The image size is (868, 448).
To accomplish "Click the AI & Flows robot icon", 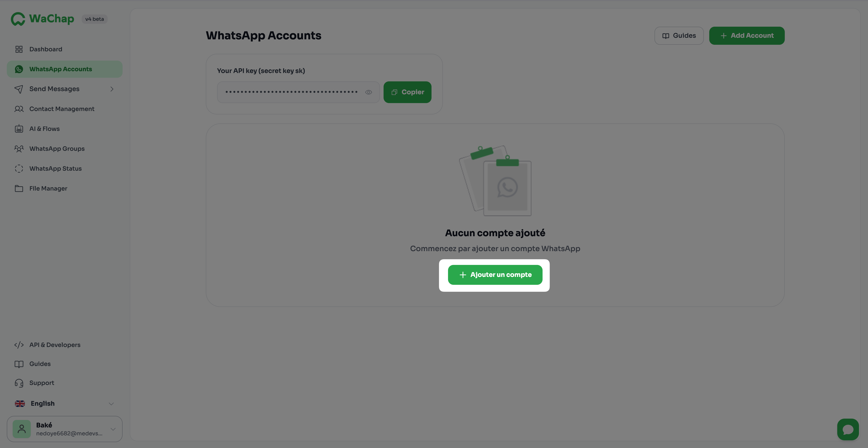I will [x=19, y=129].
